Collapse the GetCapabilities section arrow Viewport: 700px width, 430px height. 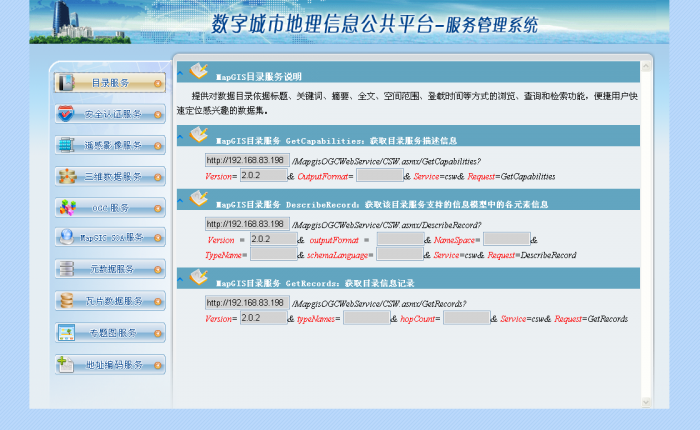(180, 140)
